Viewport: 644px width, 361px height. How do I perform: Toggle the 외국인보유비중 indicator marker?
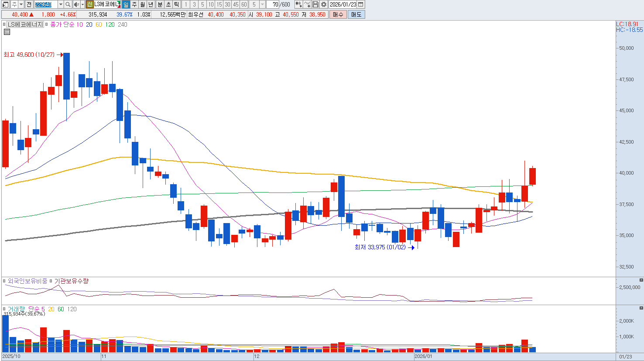[x=4, y=281]
